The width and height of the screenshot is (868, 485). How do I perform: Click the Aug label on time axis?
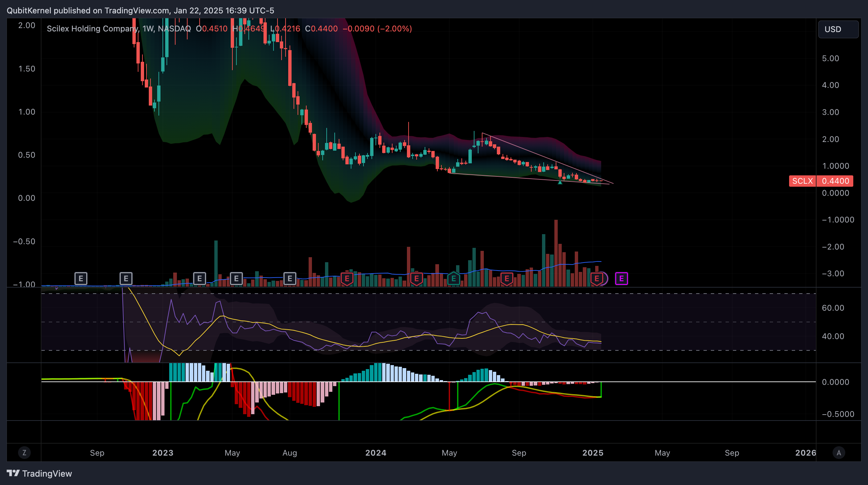pos(290,453)
